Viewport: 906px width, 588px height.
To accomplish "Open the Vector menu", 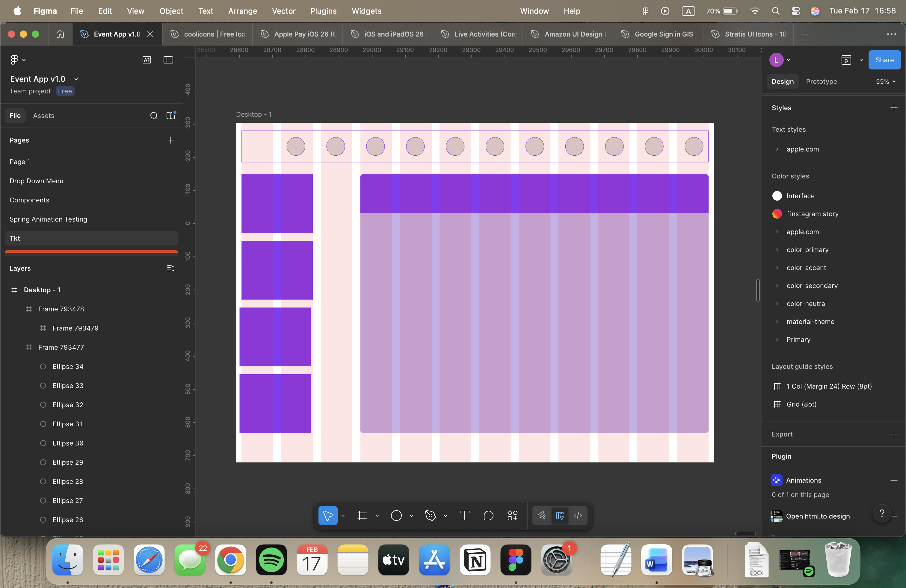I will 284,11.
